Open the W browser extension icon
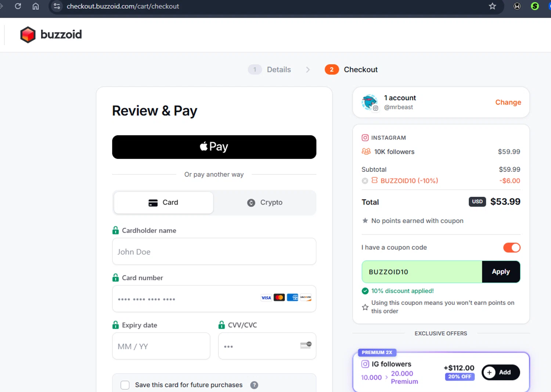The height and width of the screenshot is (392, 551). pyautogui.click(x=517, y=6)
